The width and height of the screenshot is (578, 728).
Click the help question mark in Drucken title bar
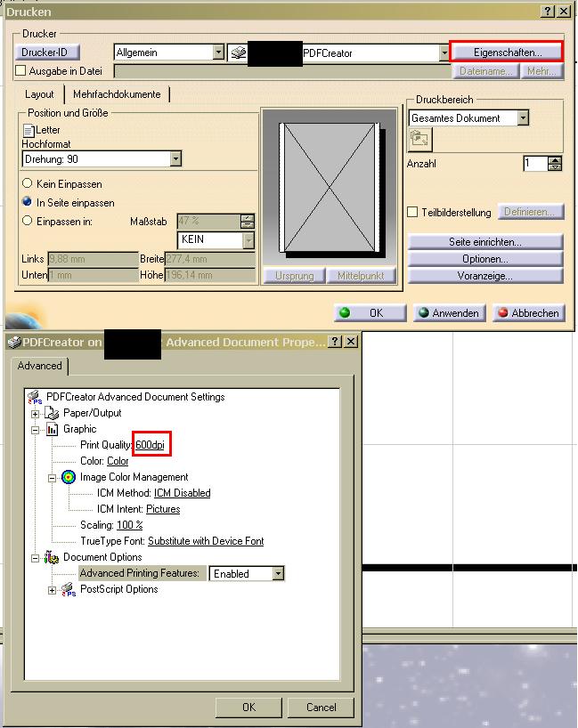548,12
